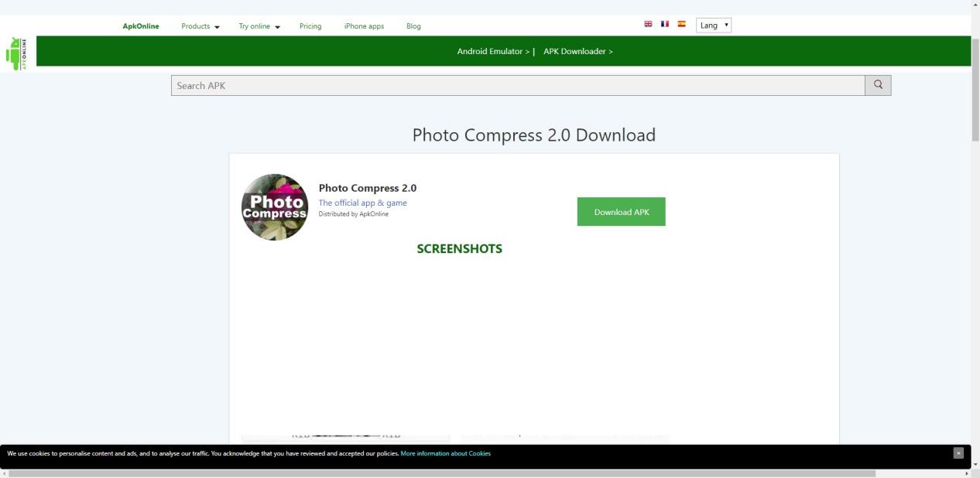Navigate to the Blog page
This screenshot has width=980, height=478.
click(413, 26)
